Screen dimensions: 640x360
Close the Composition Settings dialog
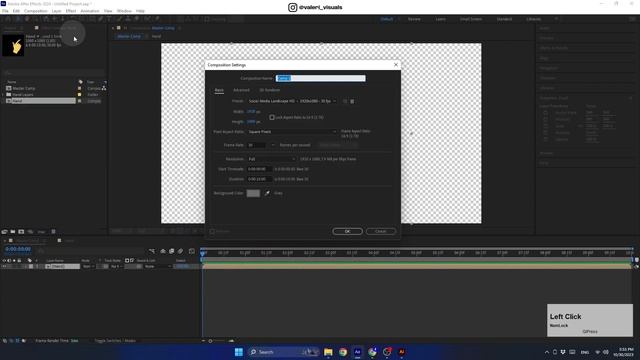396,65
